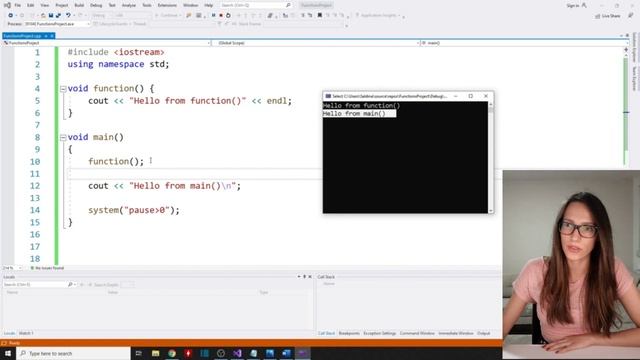The width and height of the screenshot is (640, 360).
Task: Switch to Visual Studio taskbar icon
Action: point(237,353)
